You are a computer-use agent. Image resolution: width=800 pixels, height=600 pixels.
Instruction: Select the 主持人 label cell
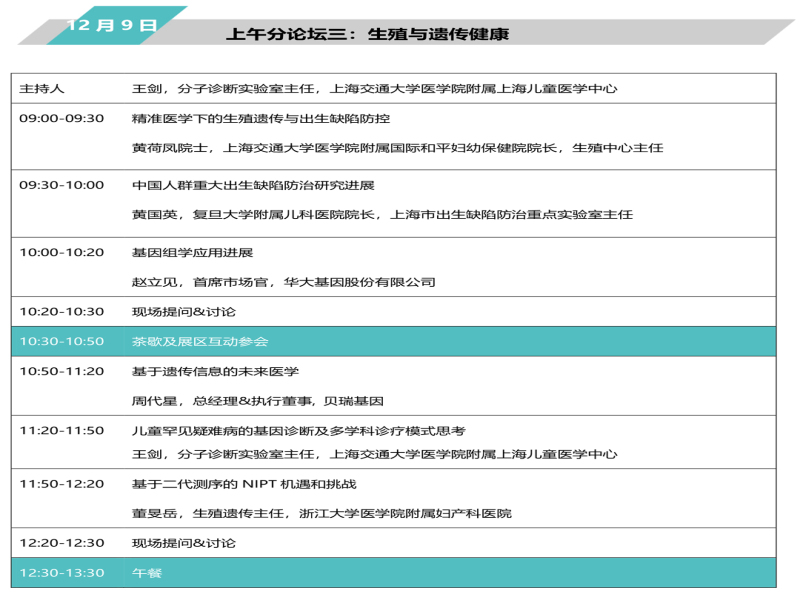pos(42,89)
